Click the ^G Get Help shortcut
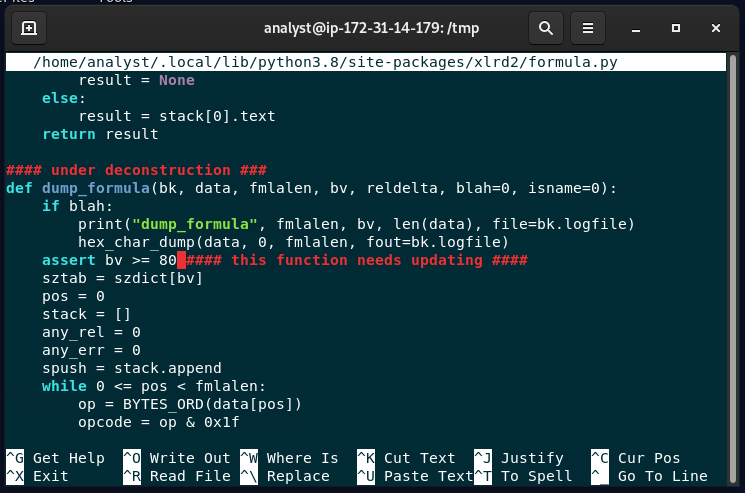This screenshot has width=745, height=493. [x=56, y=458]
